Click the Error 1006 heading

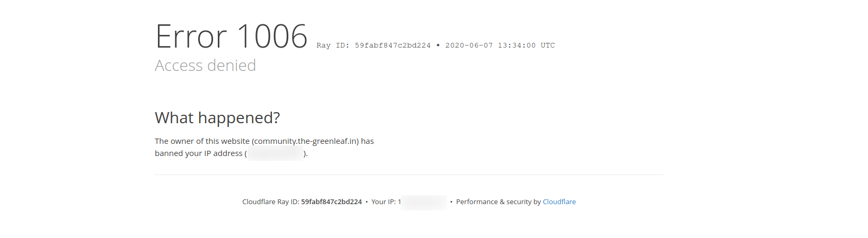pyautogui.click(x=231, y=36)
